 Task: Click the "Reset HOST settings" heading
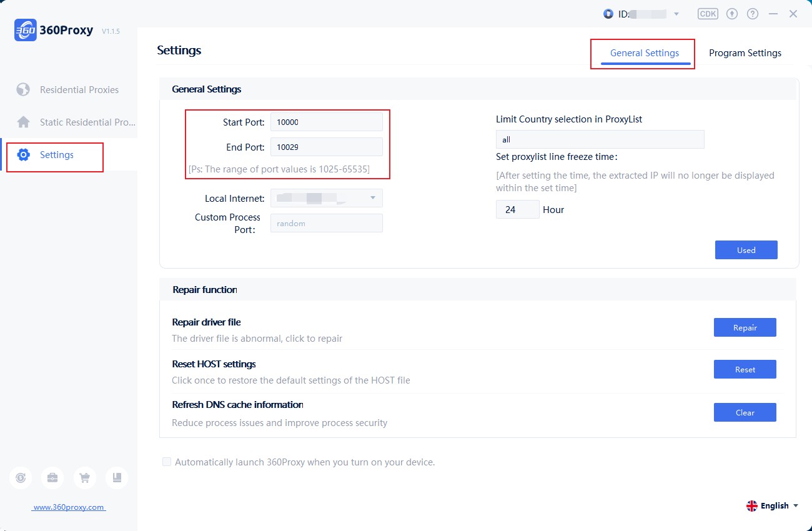coord(214,364)
